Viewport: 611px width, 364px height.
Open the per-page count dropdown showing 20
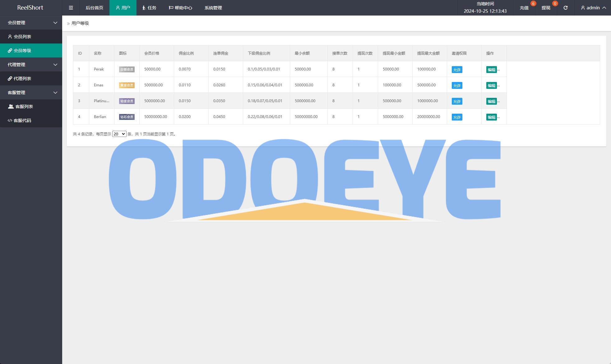tap(119, 134)
